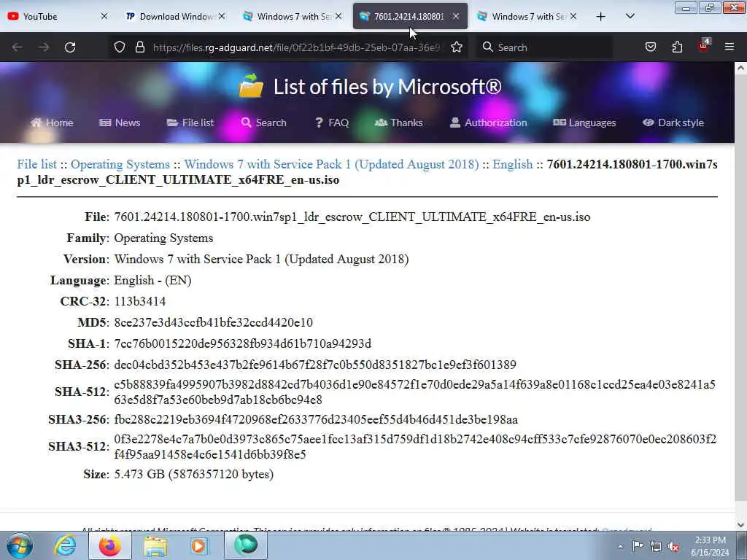The height and width of the screenshot is (560, 747).
Task: Open the Authorization page
Action: tap(488, 122)
